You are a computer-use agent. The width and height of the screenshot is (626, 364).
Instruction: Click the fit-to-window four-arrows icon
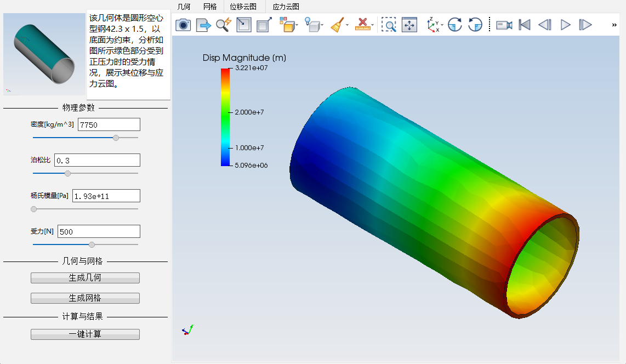pyautogui.click(x=409, y=25)
